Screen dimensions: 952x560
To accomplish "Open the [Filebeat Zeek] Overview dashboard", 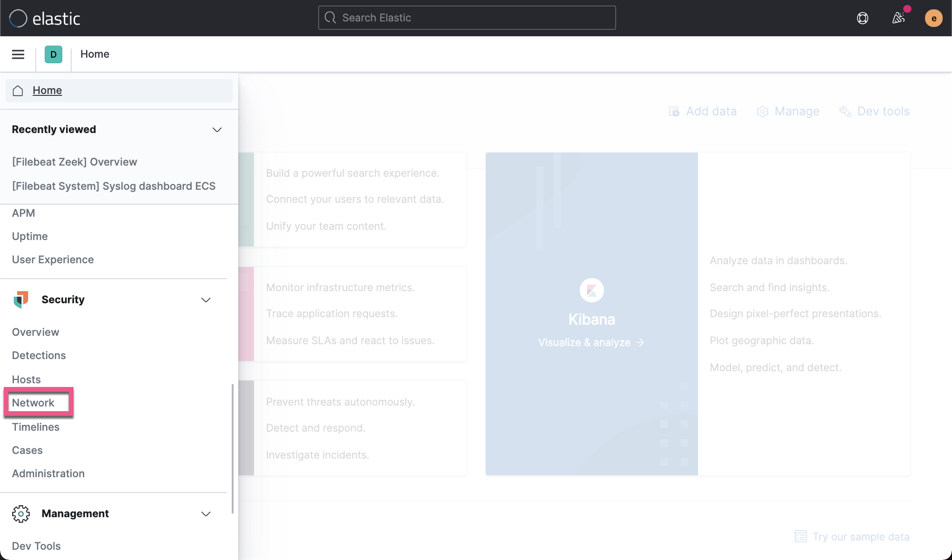I will coord(74,161).
